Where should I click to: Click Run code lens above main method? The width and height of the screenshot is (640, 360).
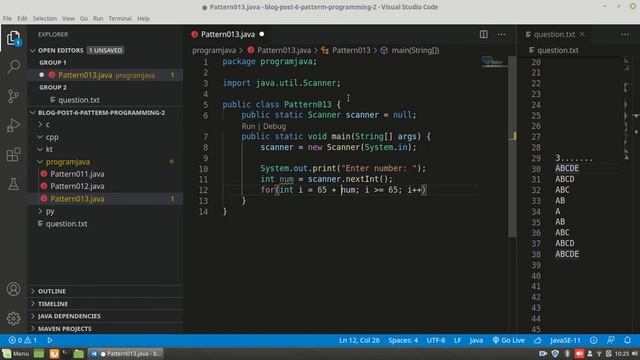(x=248, y=126)
